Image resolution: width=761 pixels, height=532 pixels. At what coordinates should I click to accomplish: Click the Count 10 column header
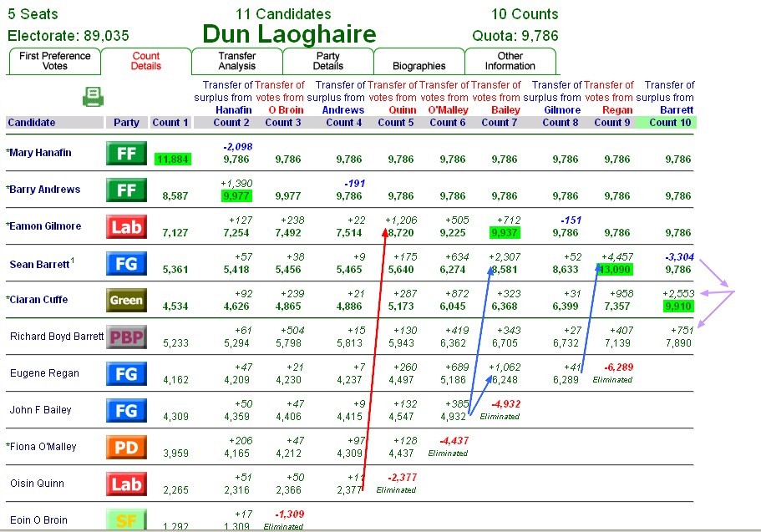click(x=665, y=122)
